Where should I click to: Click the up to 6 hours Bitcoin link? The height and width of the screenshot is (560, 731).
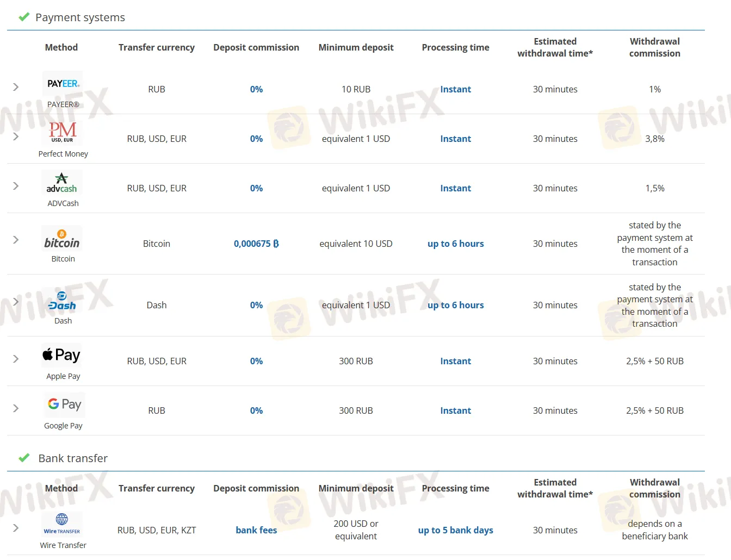point(455,244)
